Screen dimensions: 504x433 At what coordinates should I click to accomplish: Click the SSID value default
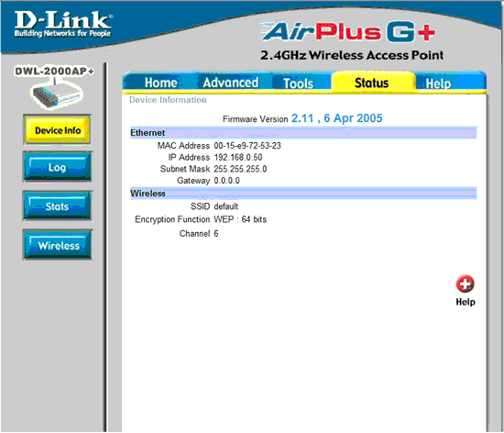226,206
